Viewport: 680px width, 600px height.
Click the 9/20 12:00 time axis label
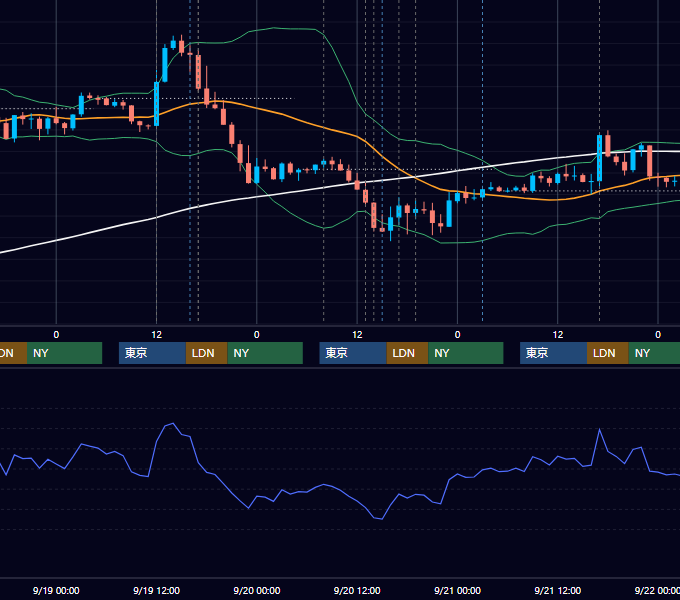[x=357, y=590]
